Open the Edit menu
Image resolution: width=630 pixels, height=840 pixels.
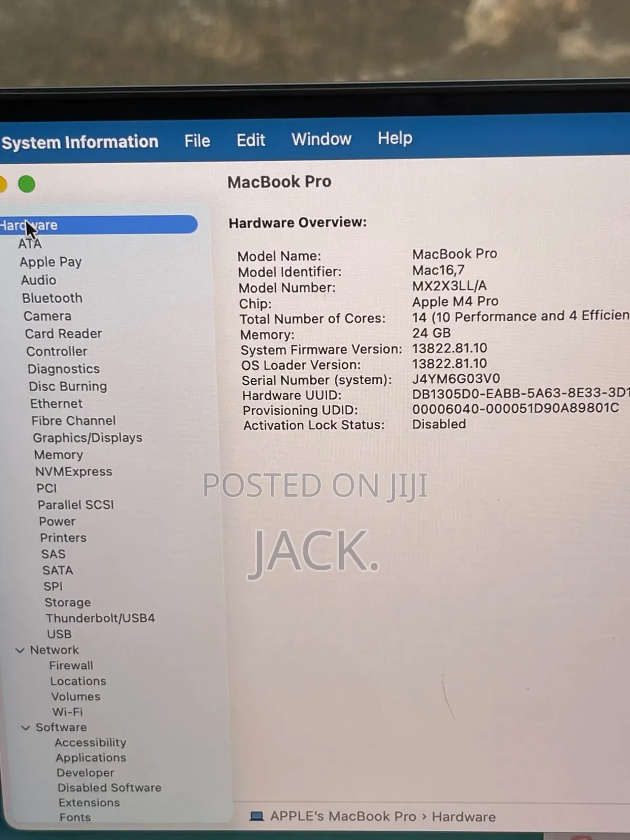tap(251, 140)
